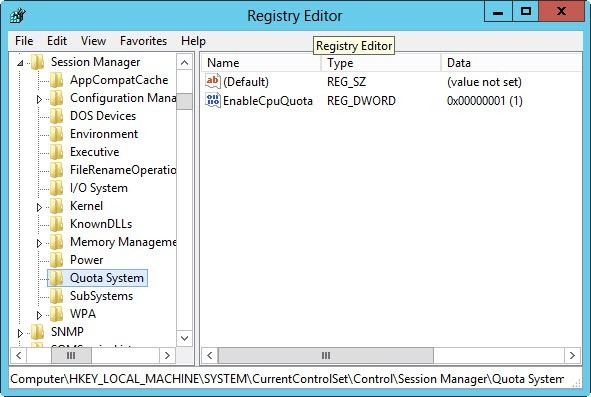Open the Help menu
The width and height of the screenshot is (591, 397).
(x=193, y=41)
